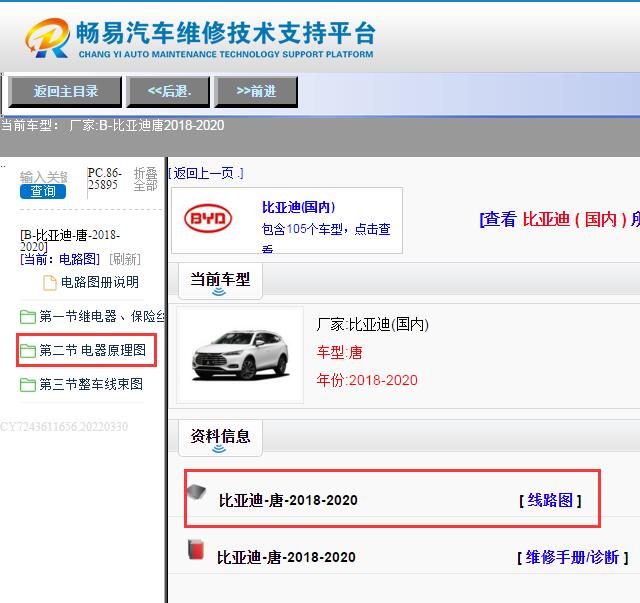Expand 第一节继电器、保险丝 tree node
This screenshot has height=603, width=640.
(x=102, y=316)
